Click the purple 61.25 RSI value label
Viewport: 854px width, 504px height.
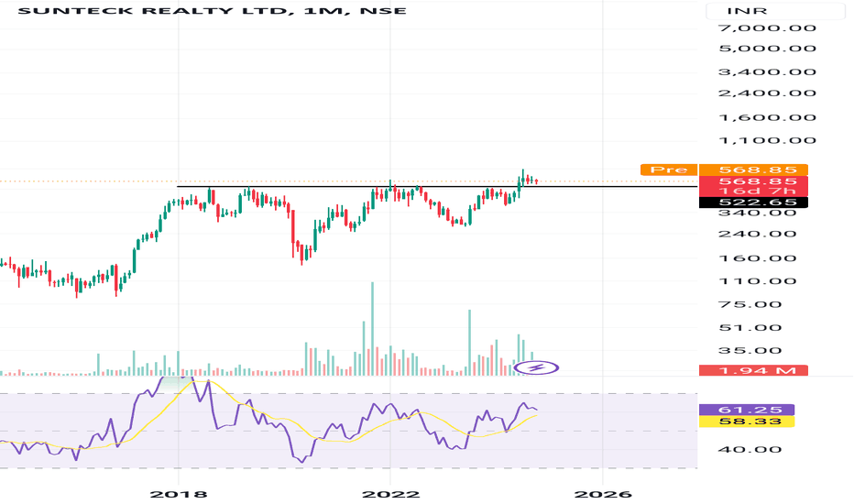[746, 410]
